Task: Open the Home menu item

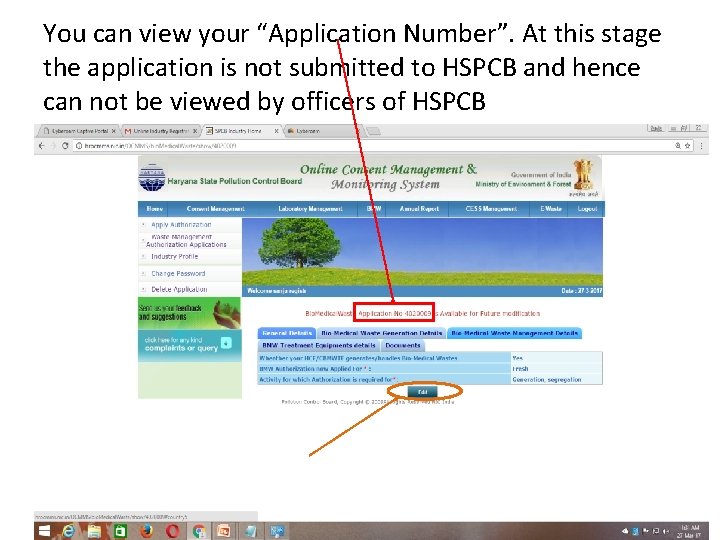Action: point(155,208)
